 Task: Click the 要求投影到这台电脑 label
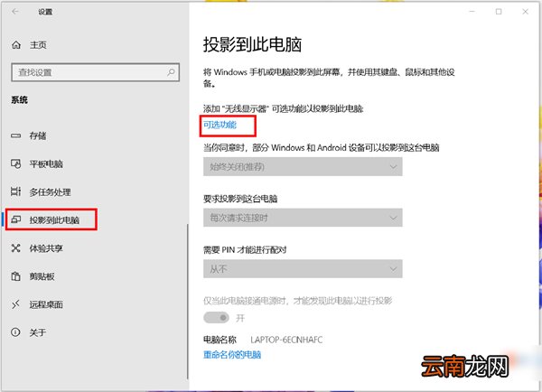pos(240,199)
